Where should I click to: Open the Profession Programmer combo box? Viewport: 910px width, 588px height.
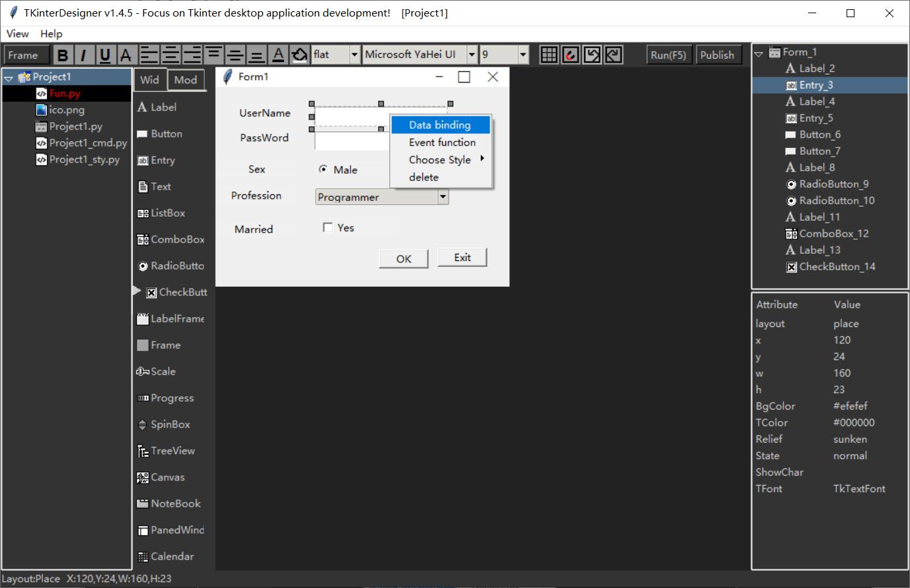tap(443, 196)
